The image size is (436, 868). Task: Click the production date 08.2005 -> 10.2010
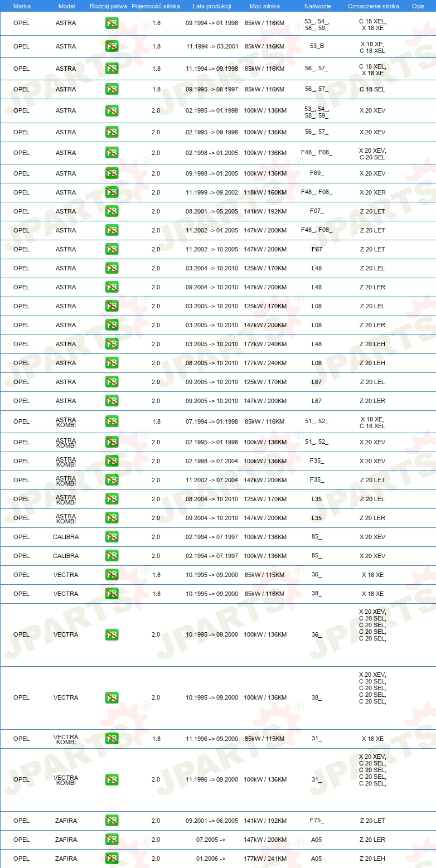tap(212, 363)
